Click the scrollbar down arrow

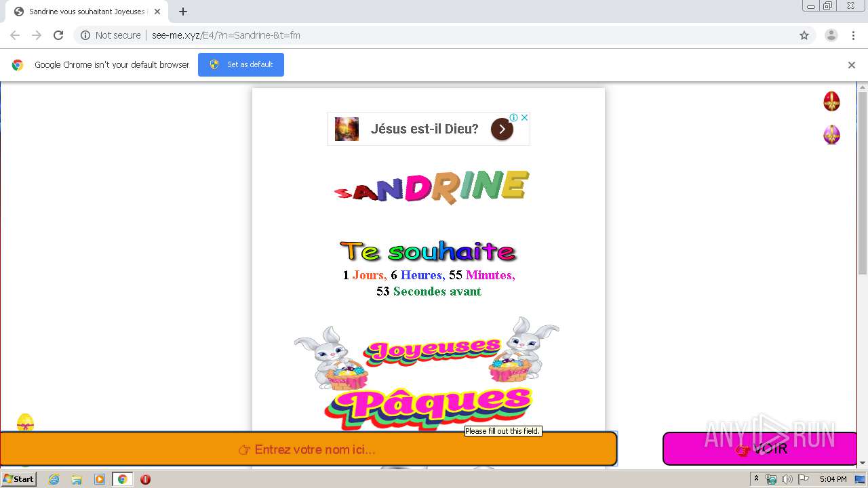click(x=863, y=463)
